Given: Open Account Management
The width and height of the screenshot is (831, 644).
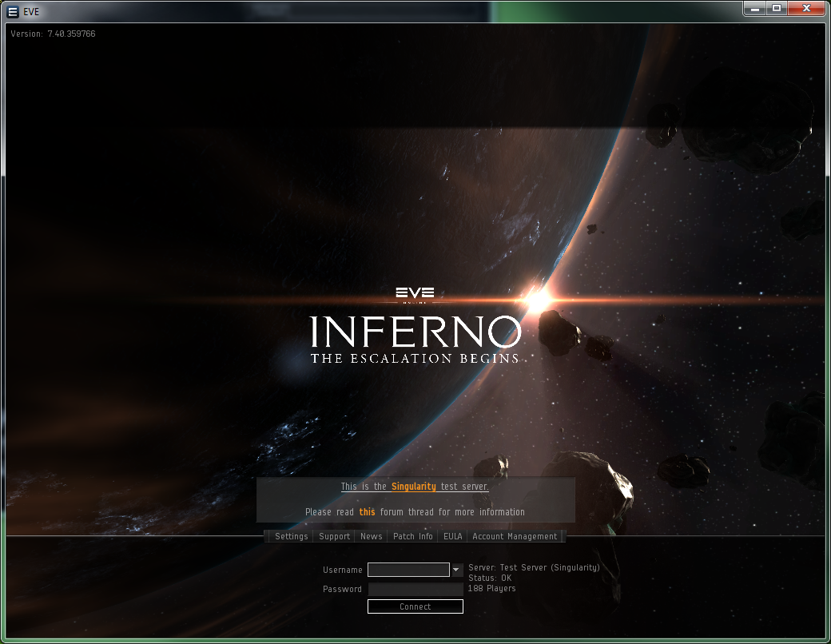Looking at the screenshot, I should pos(514,536).
